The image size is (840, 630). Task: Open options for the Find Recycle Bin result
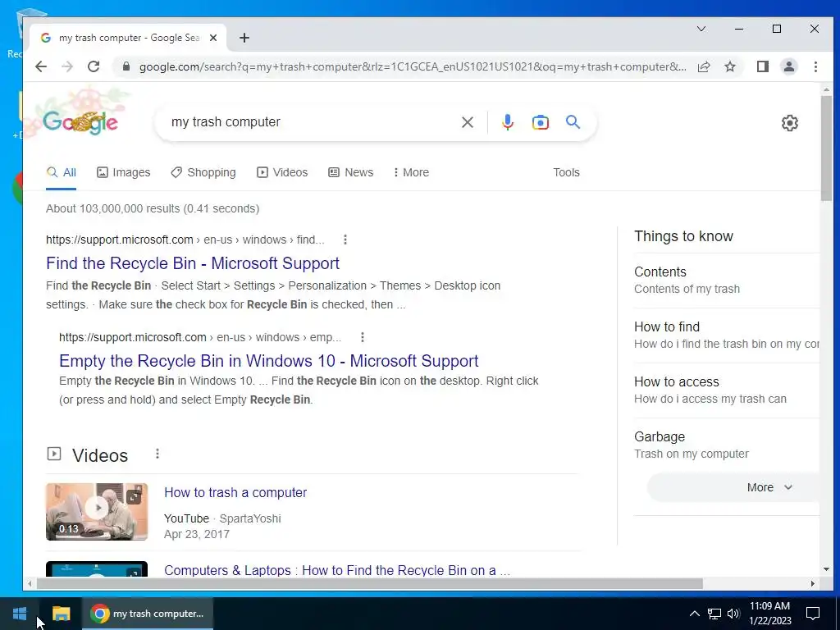345,240
